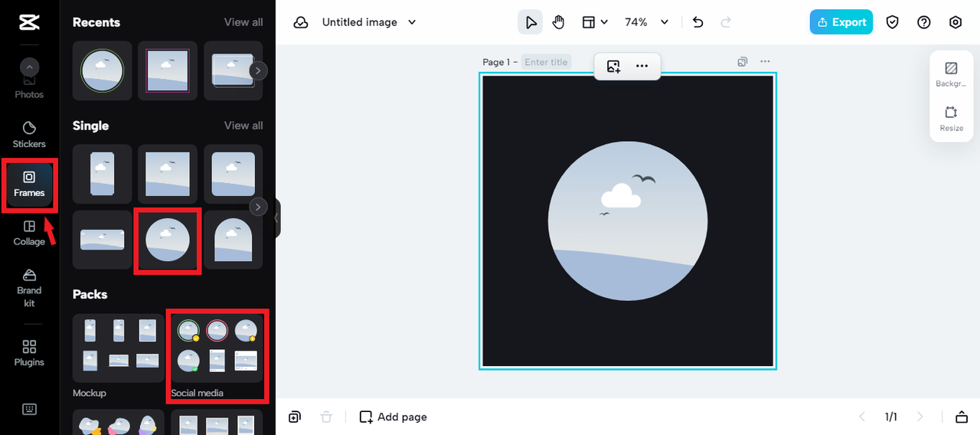Click the 1/1 page indicator

click(x=891, y=417)
